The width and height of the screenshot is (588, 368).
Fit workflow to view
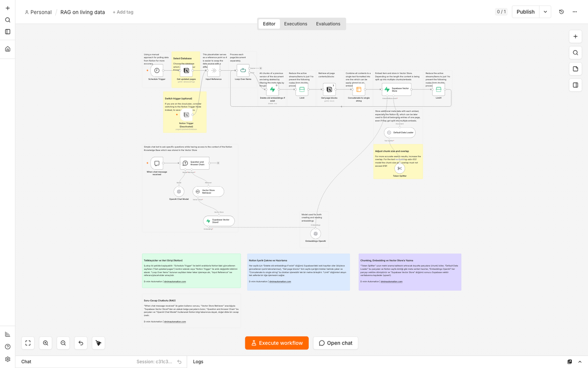(x=28, y=343)
